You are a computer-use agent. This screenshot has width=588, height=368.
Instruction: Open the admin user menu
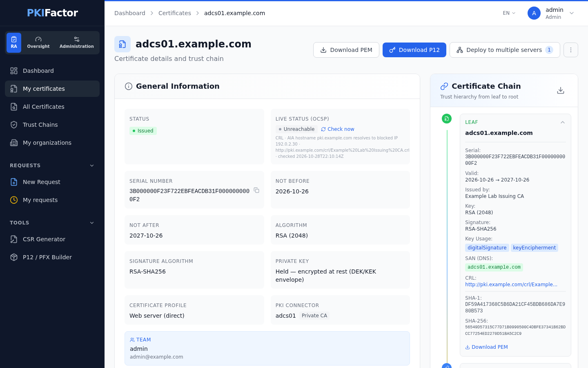click(551, 13)
